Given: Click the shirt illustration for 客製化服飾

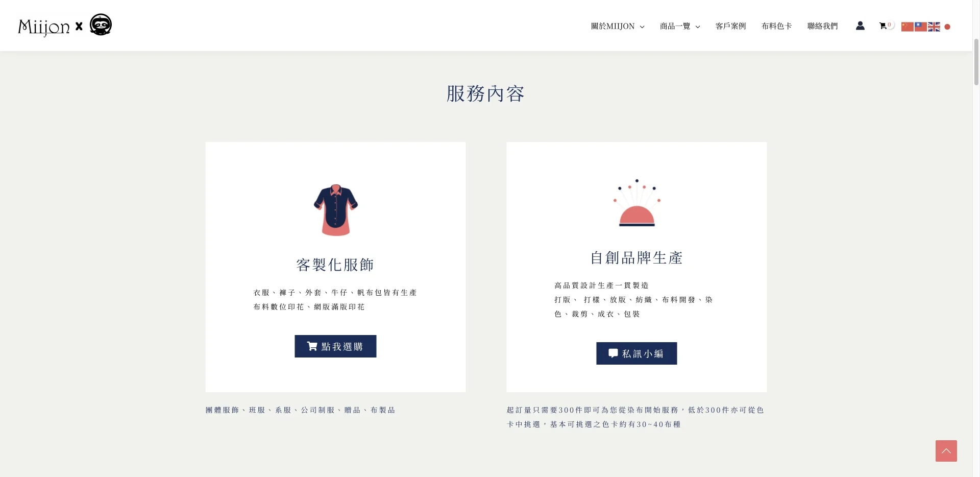Looking at the screenshot, I should [x=336, y=210].
